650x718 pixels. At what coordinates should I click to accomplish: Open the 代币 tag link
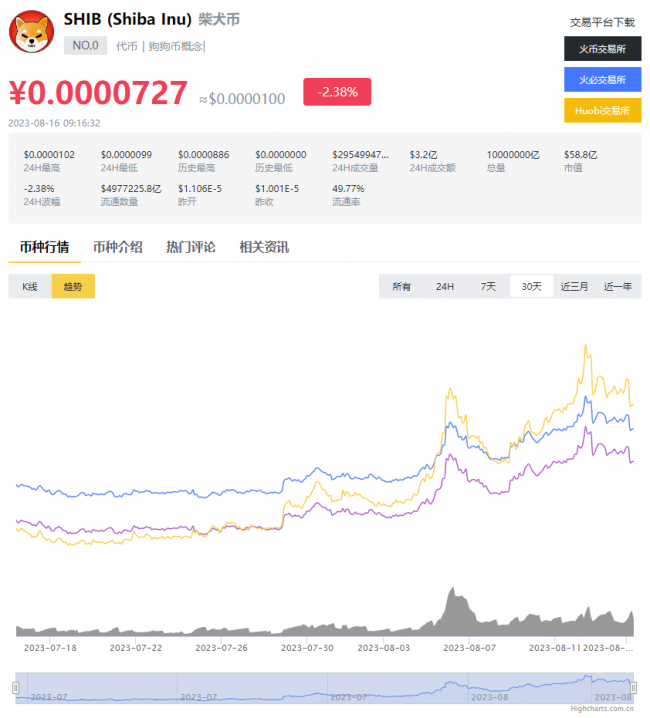[126, 46]
